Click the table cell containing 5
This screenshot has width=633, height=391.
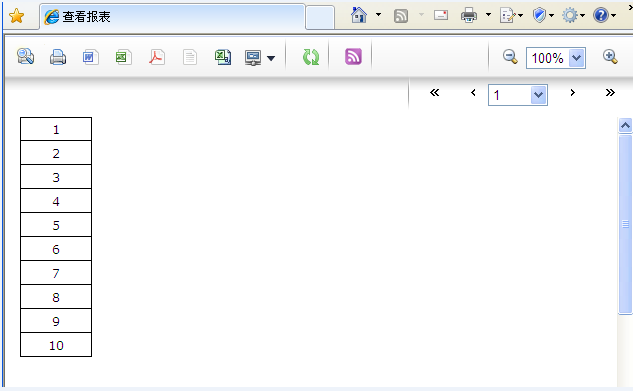coord(56,225)
